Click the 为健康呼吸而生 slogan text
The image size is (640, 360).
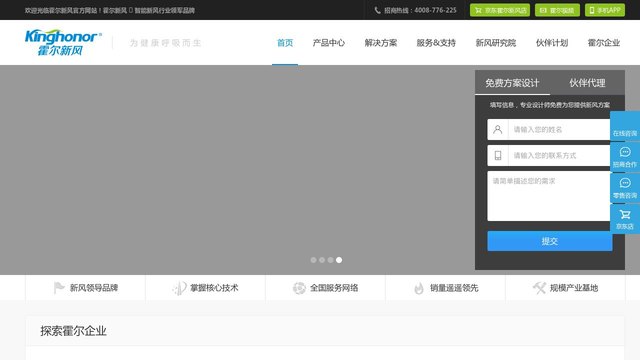[x=165, y=43]
